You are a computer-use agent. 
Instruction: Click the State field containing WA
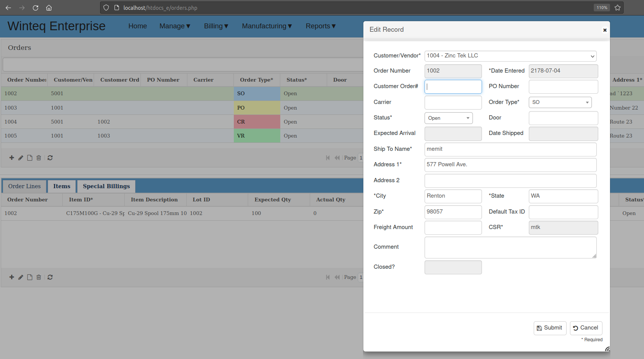point(563,196)
